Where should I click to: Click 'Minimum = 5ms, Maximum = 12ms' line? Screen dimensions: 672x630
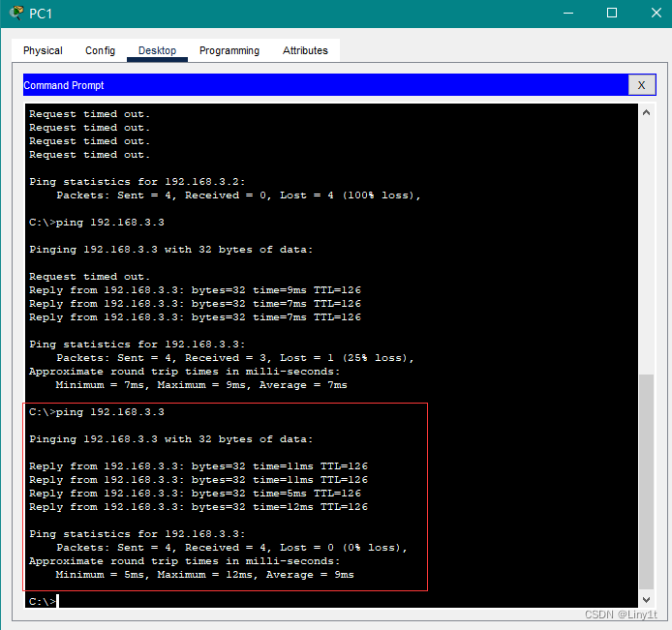[205, 575]
